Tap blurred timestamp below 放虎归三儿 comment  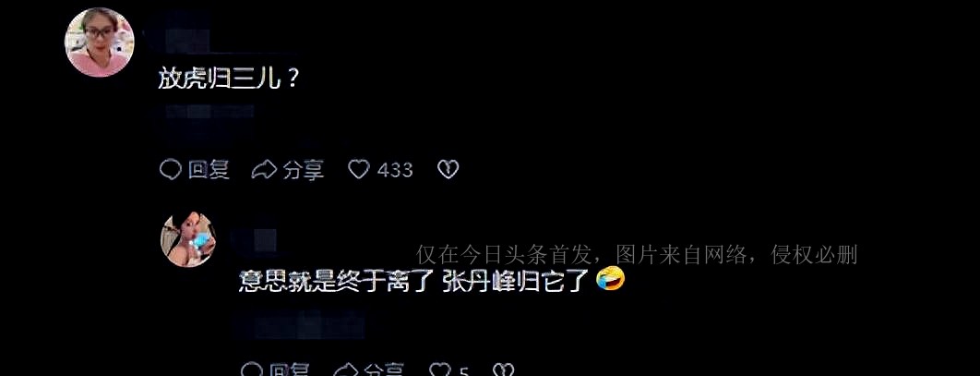210,113
